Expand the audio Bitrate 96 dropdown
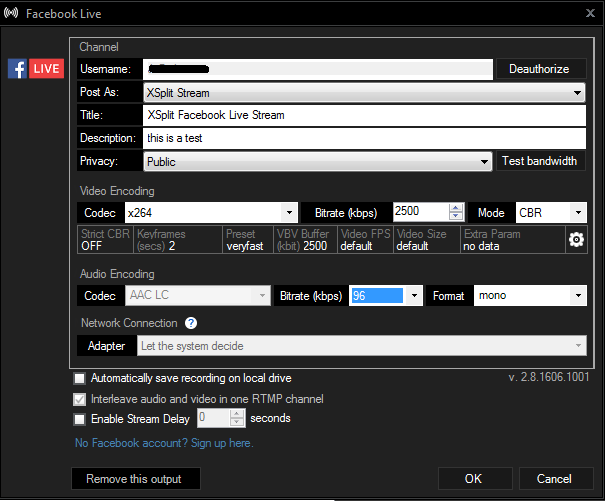This screenshot has width=605, height=501. pos(386,295)
